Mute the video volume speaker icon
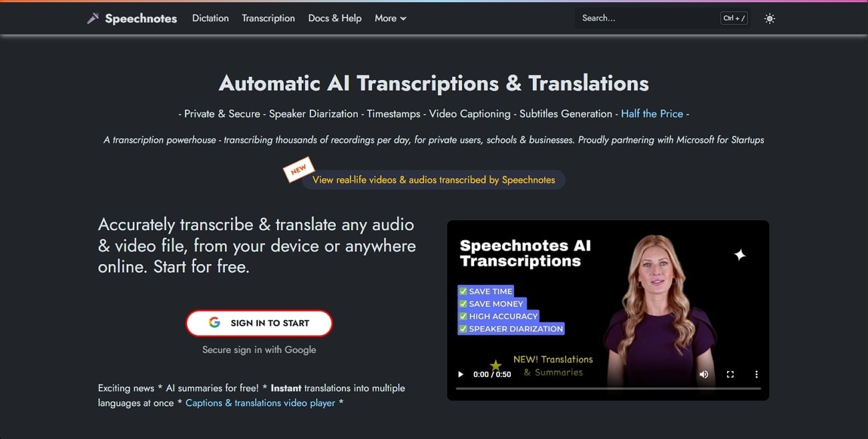The height and width of the screenshot is (439, 868). (704, 374)
